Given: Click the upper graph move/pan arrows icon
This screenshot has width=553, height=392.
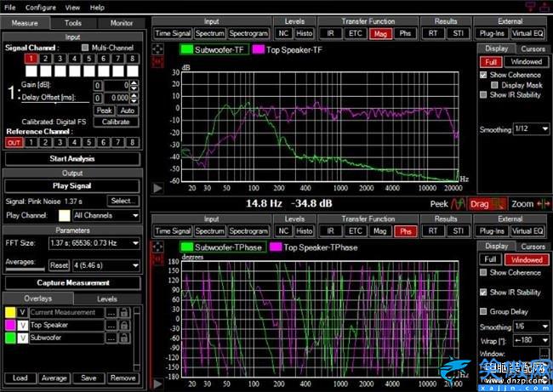Looking at the screenshot, I should click(x=157, y=49).
